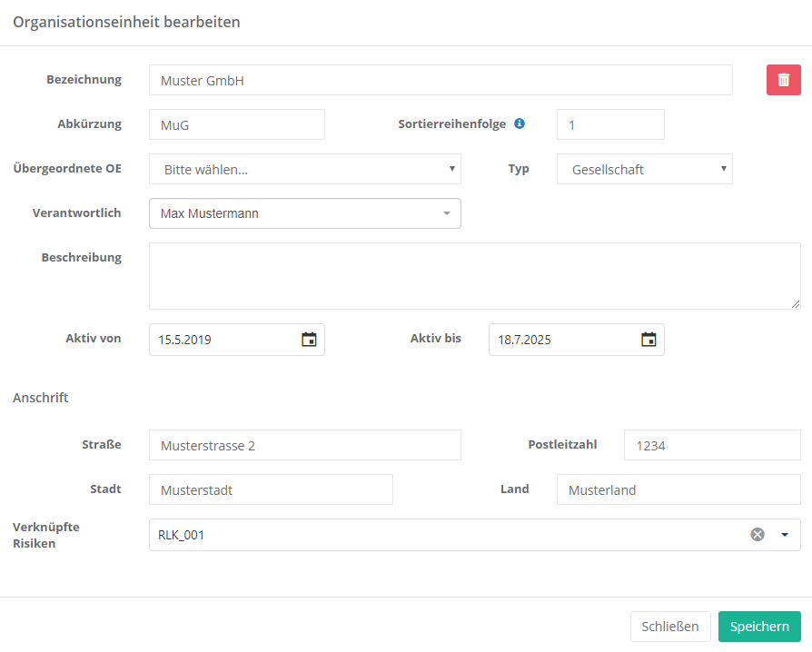
Task: Select the Sortierreihenfolge number field
Action: point(610,124)
